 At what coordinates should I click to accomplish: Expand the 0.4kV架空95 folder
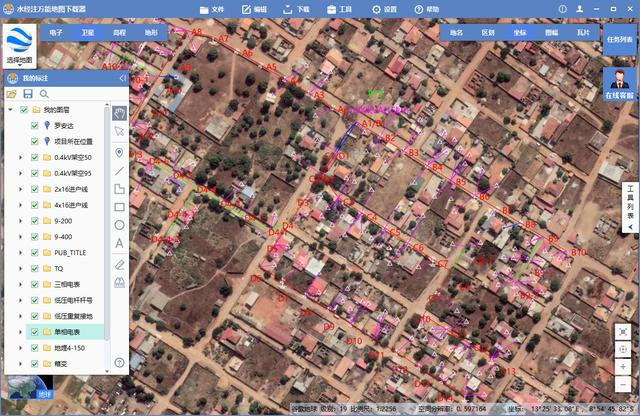(21, 173)
